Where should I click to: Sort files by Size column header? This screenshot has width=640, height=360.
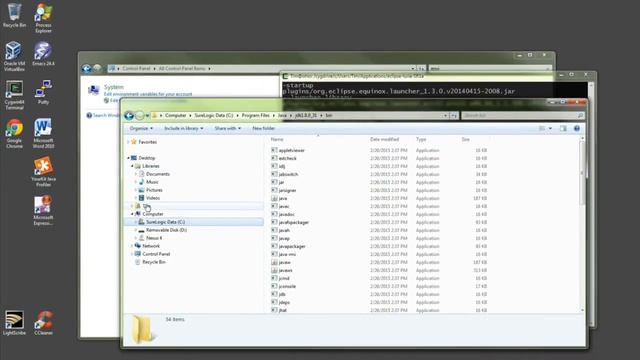(x=466, y=140)
